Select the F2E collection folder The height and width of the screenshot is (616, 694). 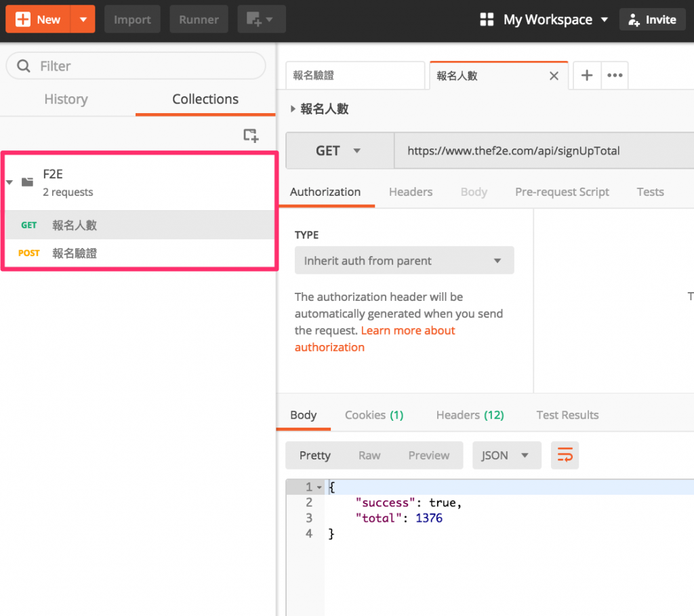click(140, 182)
